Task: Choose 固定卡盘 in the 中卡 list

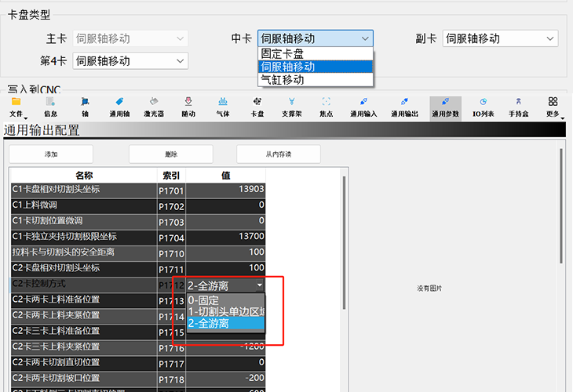Action: coord(316,54)
